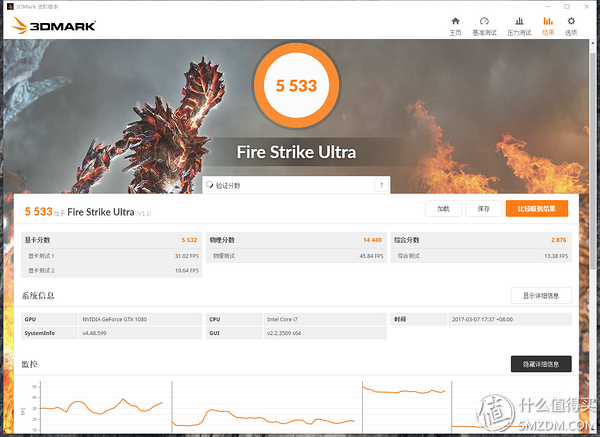Expand system info with 显示详细信息
The image size is (600, 437).
[x=541, y=295]
